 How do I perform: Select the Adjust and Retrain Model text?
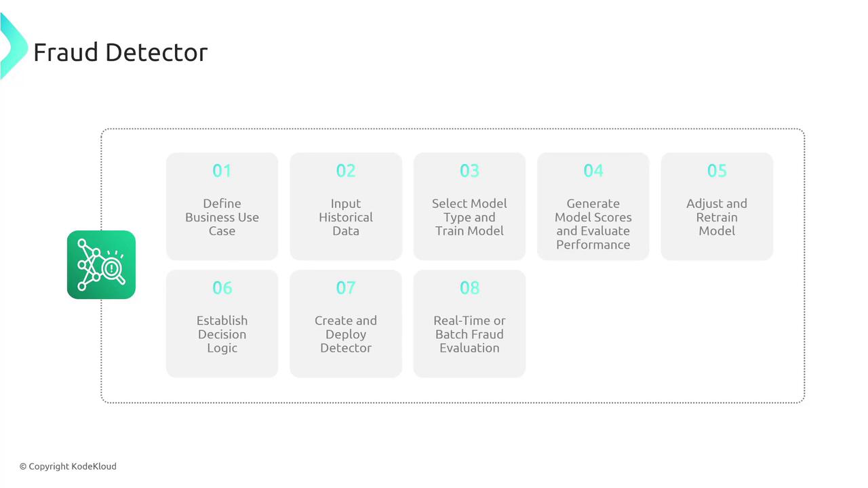click(x=717, y=218)
